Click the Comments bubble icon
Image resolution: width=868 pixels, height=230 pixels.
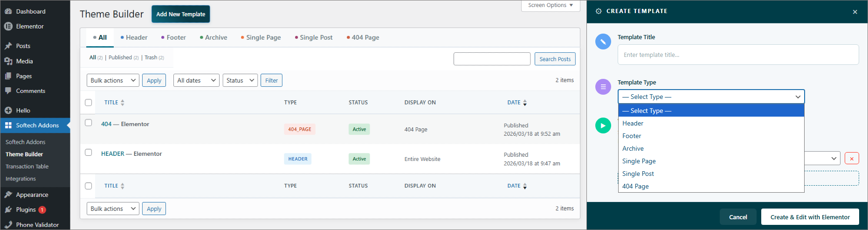(x=8, y=91)
